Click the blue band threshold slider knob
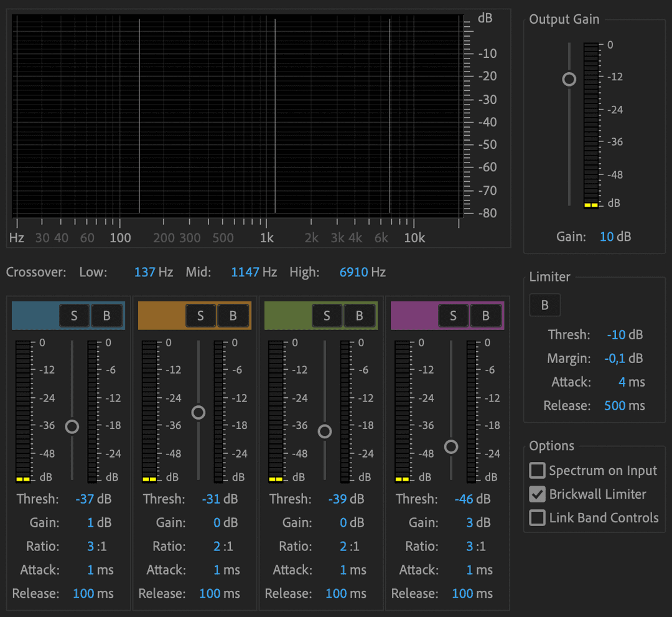Image resolution: width=672 pixels, height=617 pixels. coord(72,426)
